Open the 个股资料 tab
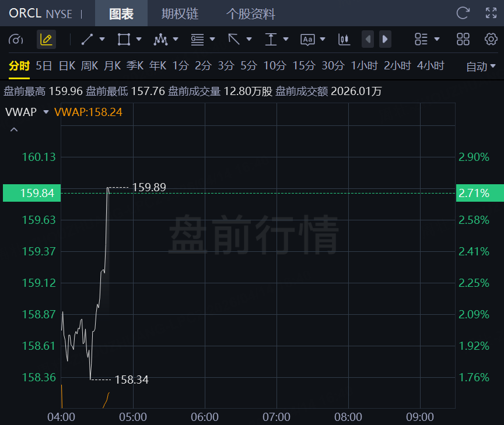This screenshot has width=504, height=425. click(251, 13)
